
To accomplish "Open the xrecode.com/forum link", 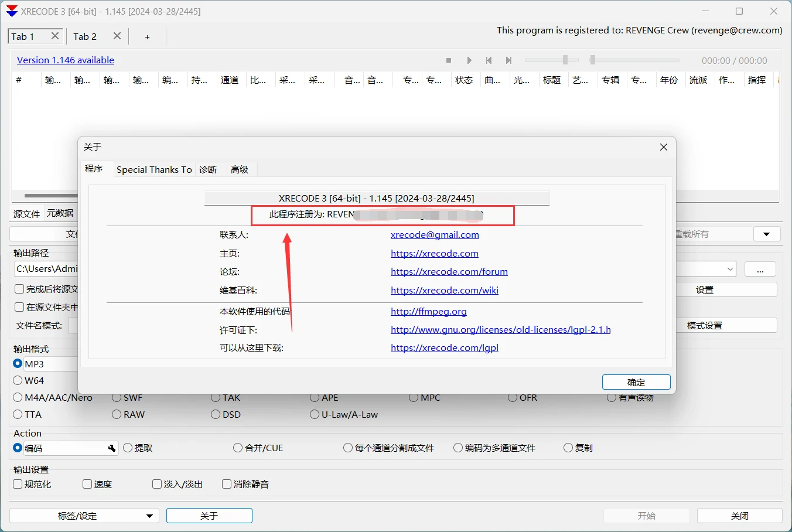I will coord(449,271).
